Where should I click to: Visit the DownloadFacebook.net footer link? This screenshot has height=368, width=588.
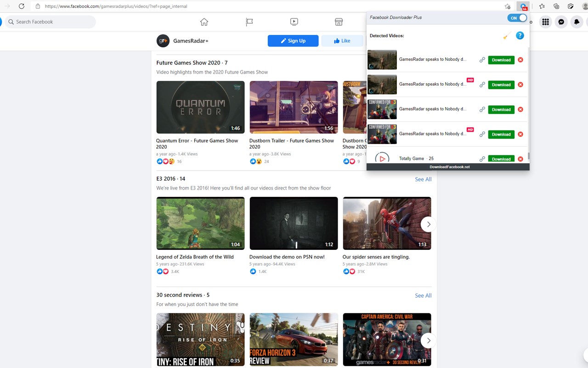coord(449,167)
